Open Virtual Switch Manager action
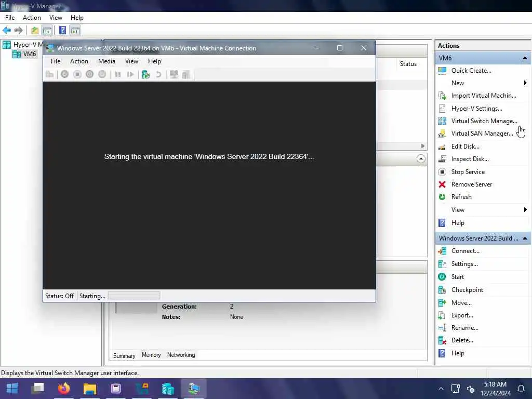Screen dimensions: 532x399 [x=484, y=121]
